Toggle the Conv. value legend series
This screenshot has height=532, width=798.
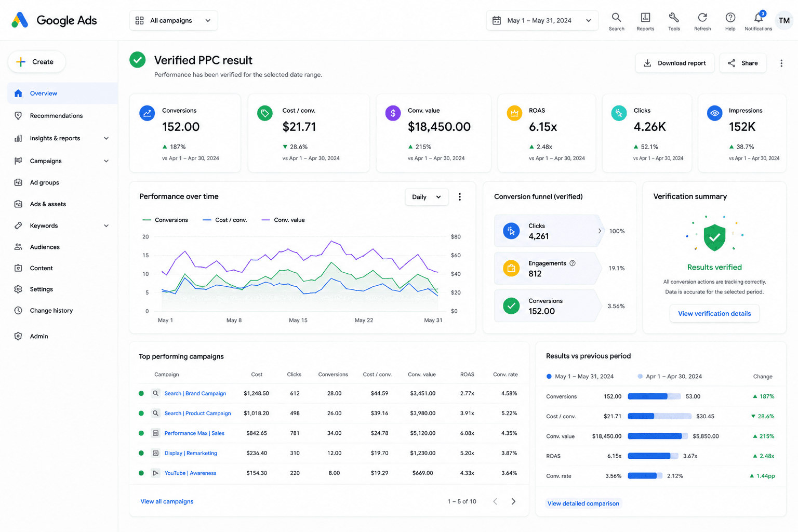point(283,220)
